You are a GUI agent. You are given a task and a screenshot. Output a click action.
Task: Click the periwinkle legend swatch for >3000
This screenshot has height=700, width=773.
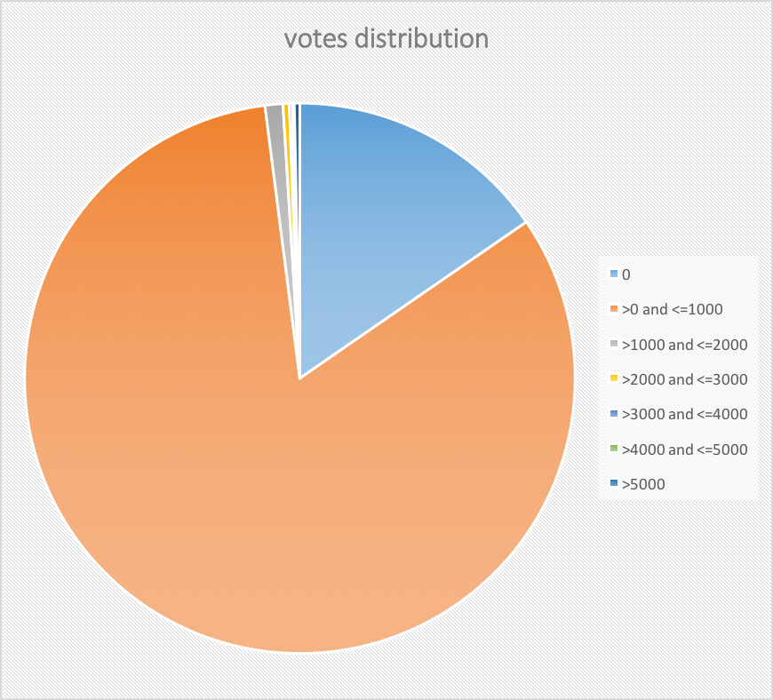[x=614, y=414]
